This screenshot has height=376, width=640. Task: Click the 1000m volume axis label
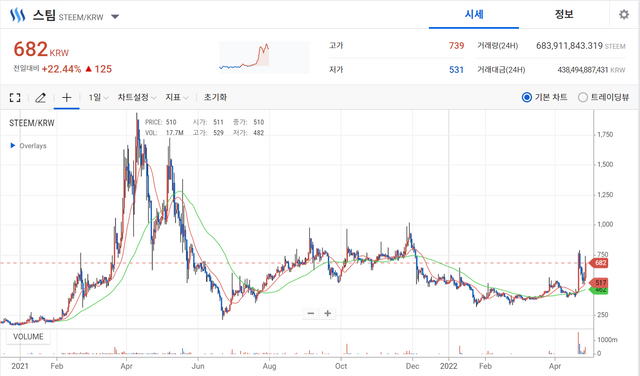[607, 340]
